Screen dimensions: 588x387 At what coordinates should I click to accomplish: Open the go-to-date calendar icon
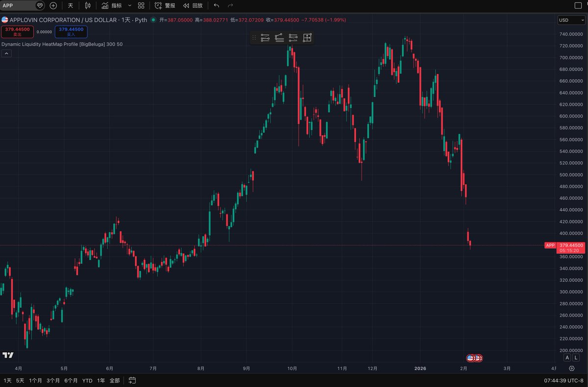(132, 380)
